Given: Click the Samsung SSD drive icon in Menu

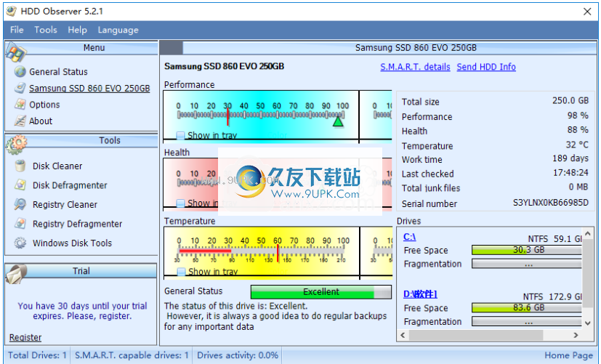Looking at the screenshot, I should [x=20, y=88].
